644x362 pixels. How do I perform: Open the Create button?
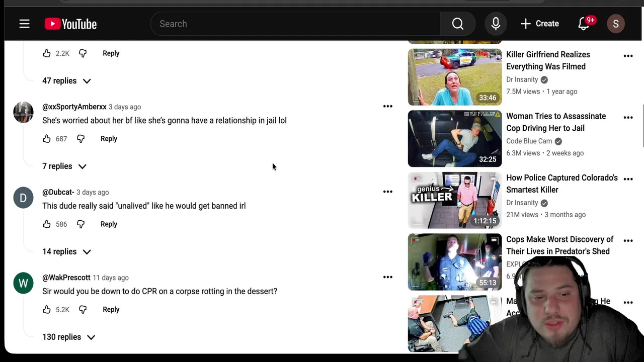click(x=539, y=24)
